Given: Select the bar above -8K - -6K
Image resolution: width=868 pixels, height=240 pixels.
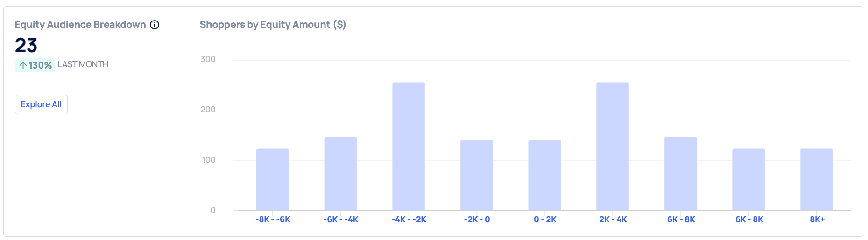Looking at the screenshot, I should (x=273, y=179).
